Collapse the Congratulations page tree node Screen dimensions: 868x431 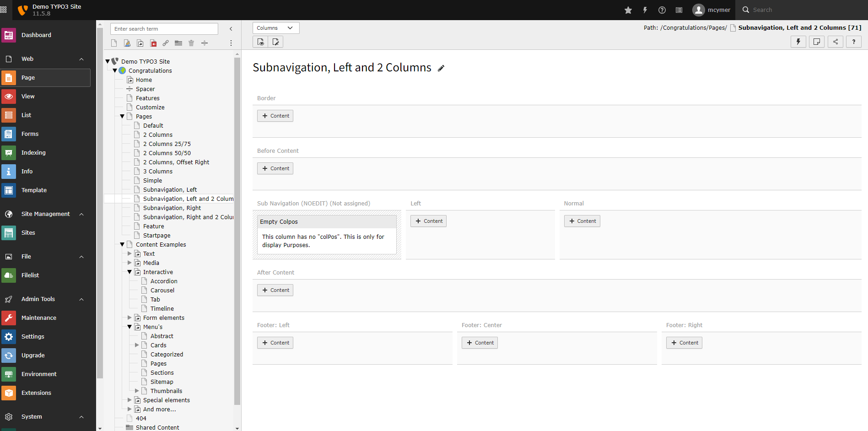(115, 70)
